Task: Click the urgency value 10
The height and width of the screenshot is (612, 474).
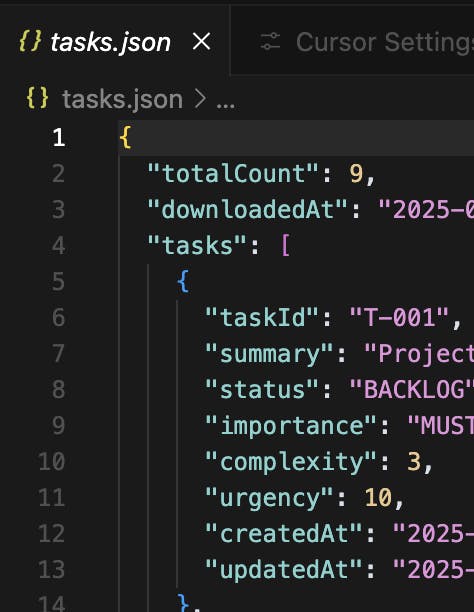Action: click(378, 498)
